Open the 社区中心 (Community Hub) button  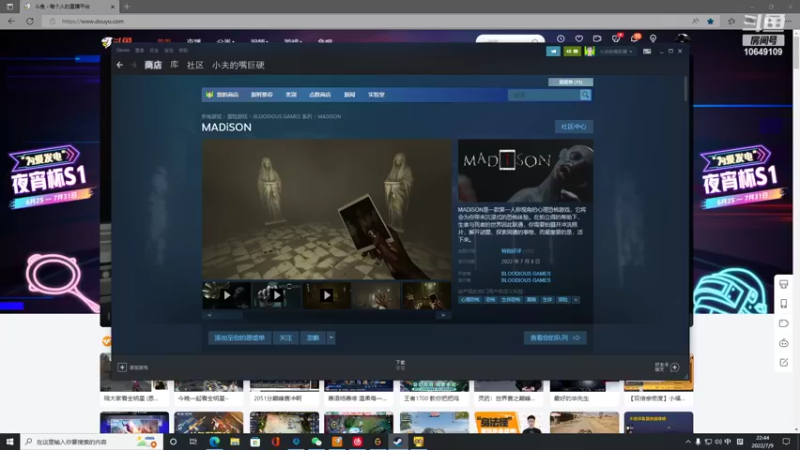pos(573,127)
